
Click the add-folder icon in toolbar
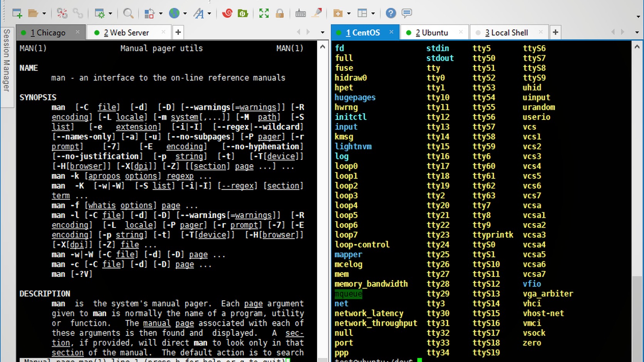pos(338,13)
